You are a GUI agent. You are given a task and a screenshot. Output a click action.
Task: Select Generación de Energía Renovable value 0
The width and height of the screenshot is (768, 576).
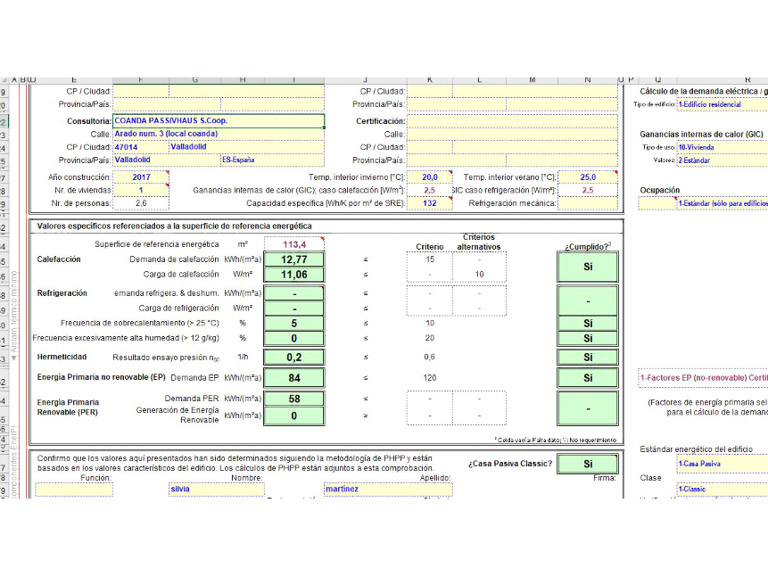(294, 416)
